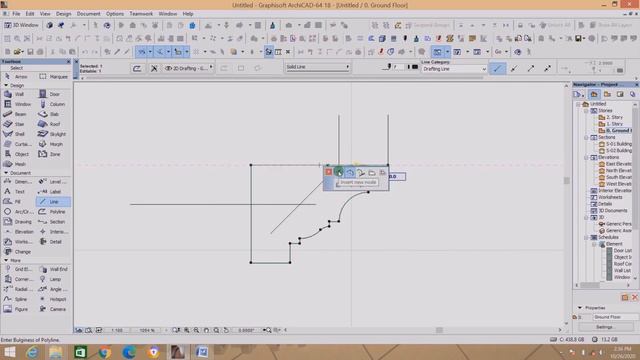Viewport: 640px width, 360px height.
Task: Collapse the Design section of Toolbox
Action: coord(6,85)
